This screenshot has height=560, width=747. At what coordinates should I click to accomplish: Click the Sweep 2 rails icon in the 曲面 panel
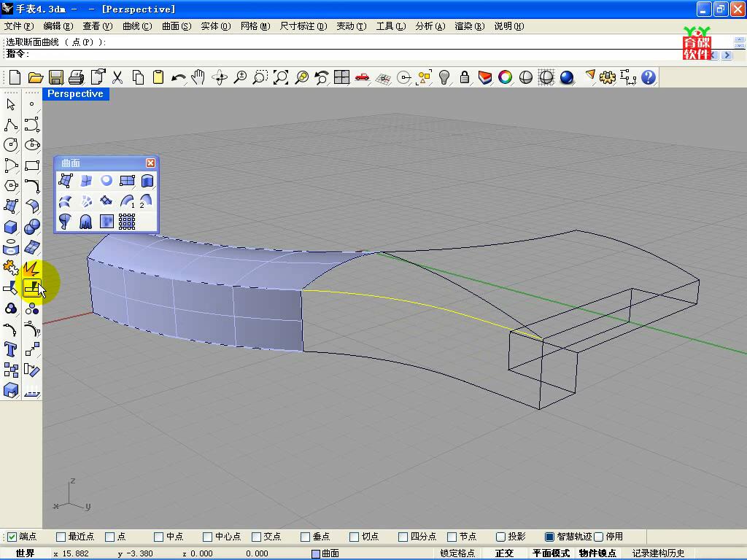tap(147, 201)
